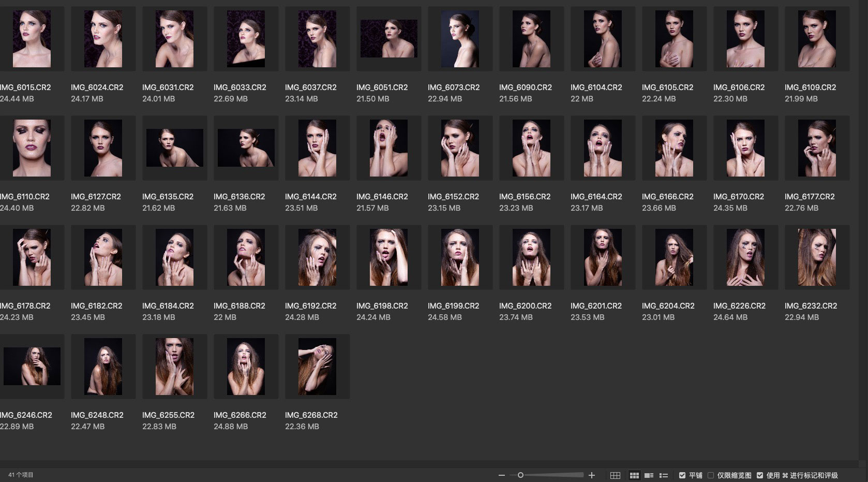Click the IMG_6246.CR2 landscape thumbnail
868x482 pixels.
pos(32,367)
